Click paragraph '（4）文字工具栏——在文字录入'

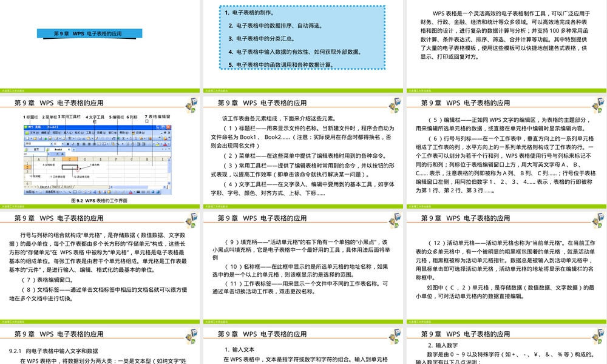(303, 189)
